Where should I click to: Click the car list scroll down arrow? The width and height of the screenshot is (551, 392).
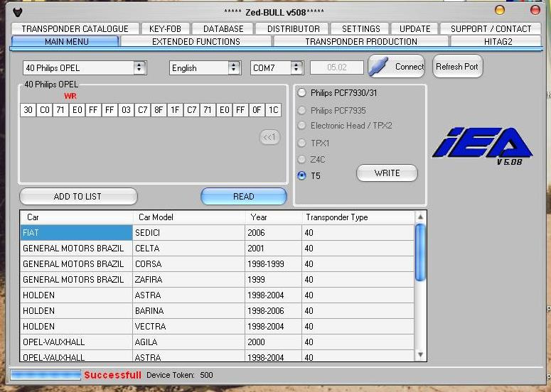pyautogui.click(x=420, y=355)
